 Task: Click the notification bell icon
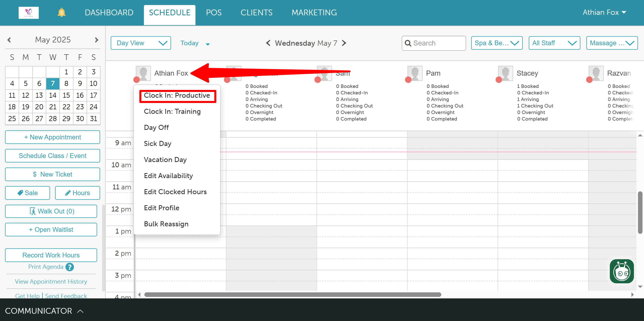pyautogui.click(x=61, y=13)
